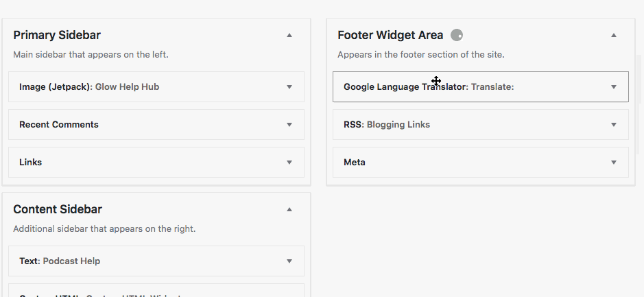Image resolution: width=644 pixels, height=297 pixels.
Task: Expand the Google Language Translator arrow
Action: 614,87
